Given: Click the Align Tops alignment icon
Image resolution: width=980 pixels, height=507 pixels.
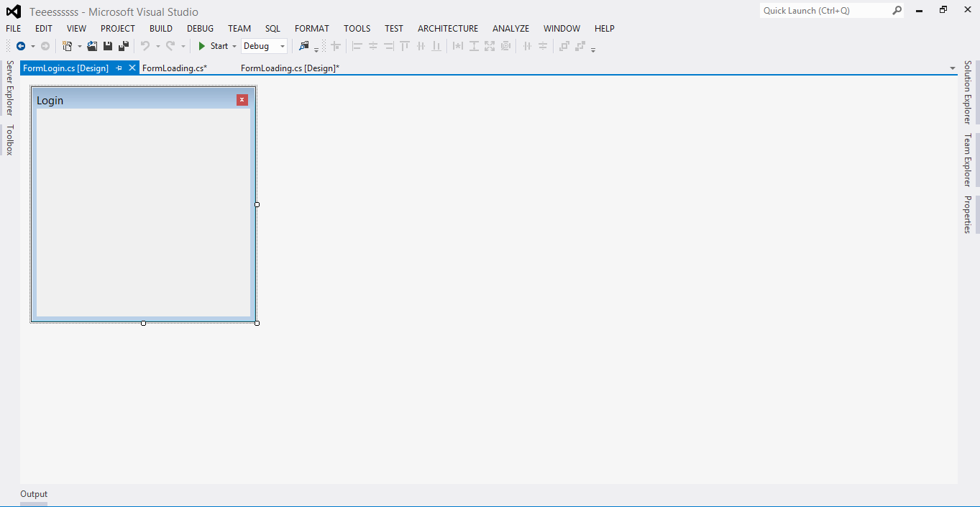Looking at the screenshot, I should (x=405, y=45).
